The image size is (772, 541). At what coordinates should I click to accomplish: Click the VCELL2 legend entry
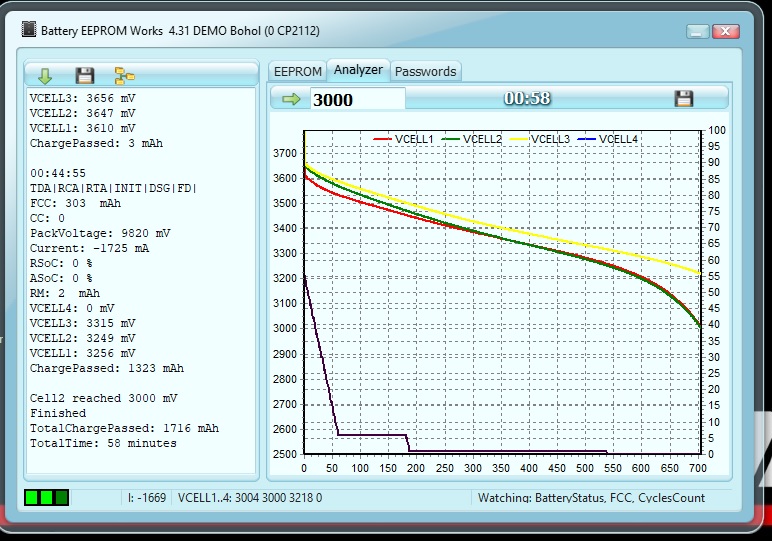click(471, 139)
